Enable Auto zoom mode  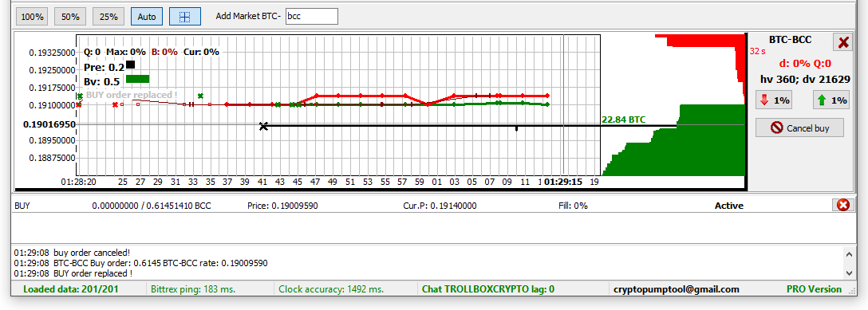pyautogui.click(x=147, y=17)
